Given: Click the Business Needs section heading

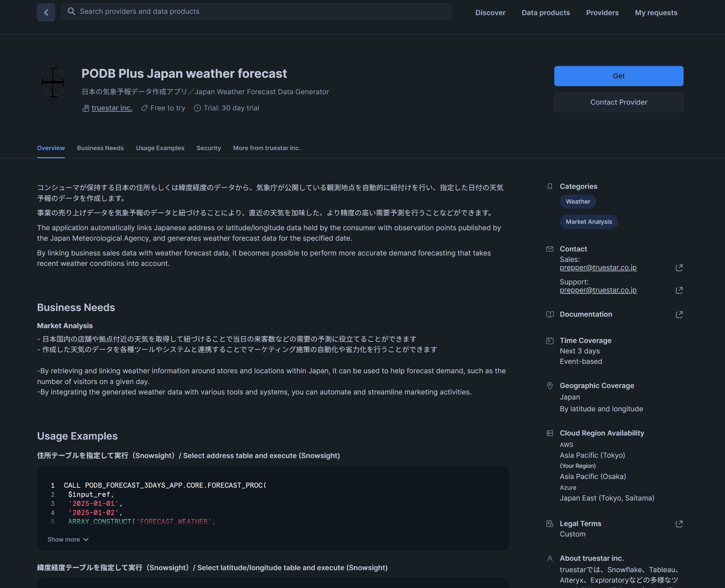Looking at the screenshot, I should pos(76,307).
